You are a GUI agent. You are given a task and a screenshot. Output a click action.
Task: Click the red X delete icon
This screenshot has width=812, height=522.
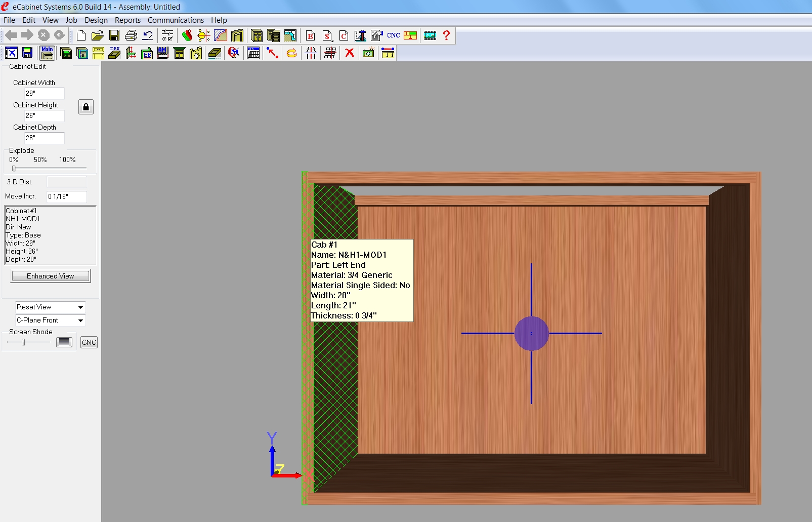(x=349, y=53)
